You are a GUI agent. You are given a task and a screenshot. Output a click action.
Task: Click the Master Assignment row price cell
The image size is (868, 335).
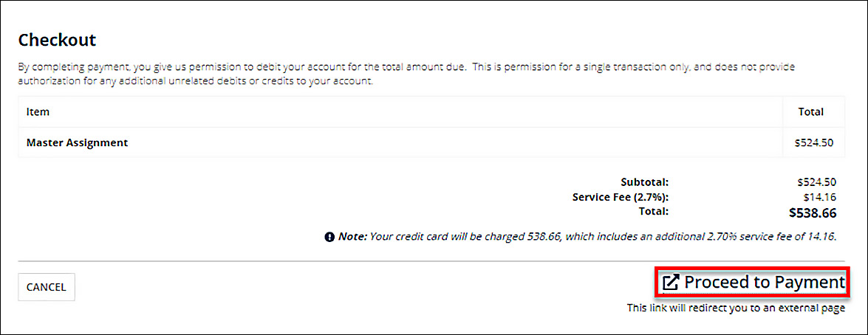point(815,143)
